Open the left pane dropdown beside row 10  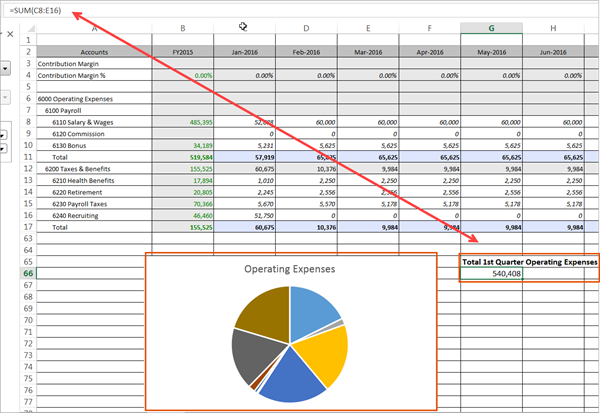click(x=3, y=149)
